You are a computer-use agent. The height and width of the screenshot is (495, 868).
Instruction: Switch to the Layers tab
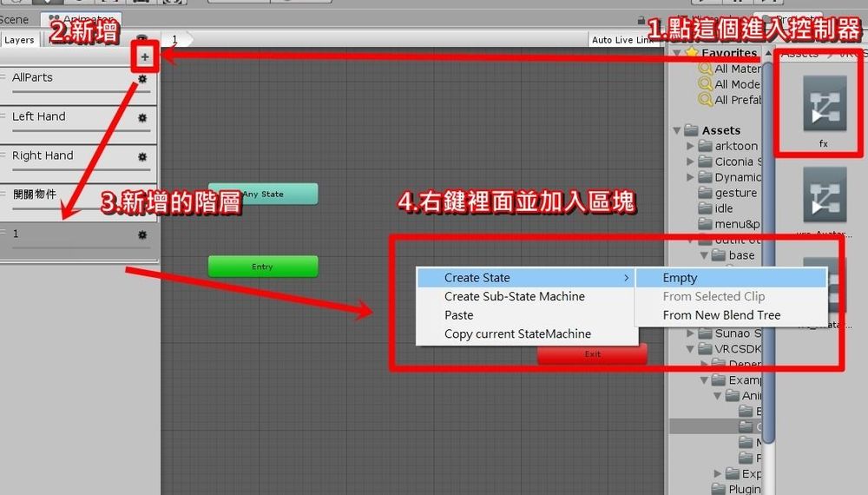coord(19,40)
